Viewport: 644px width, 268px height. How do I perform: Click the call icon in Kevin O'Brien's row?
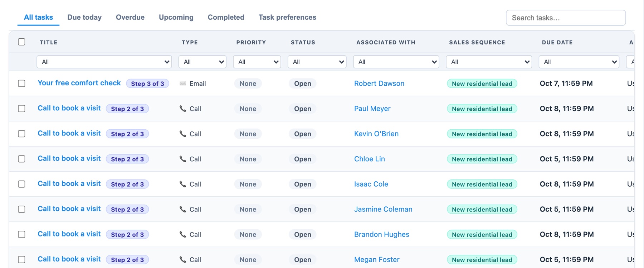click(183, 134)
